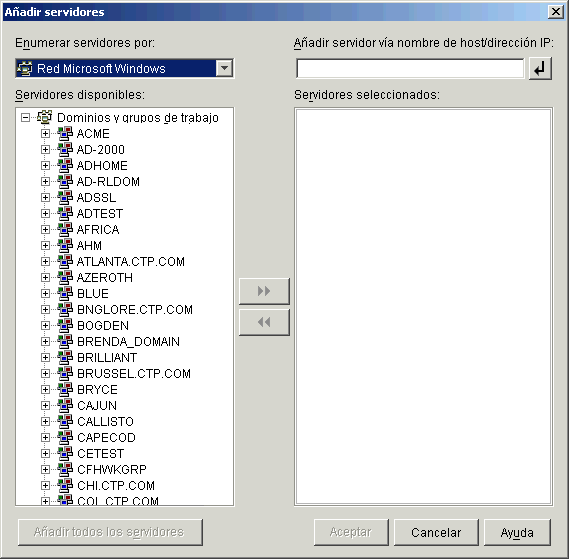Select the CAJUN tree label
The image size is (569, 559).
tap(97, 405)
